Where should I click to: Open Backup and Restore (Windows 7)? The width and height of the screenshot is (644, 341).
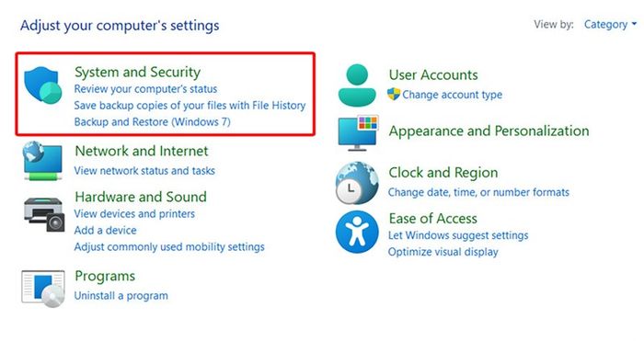[153, 122]
